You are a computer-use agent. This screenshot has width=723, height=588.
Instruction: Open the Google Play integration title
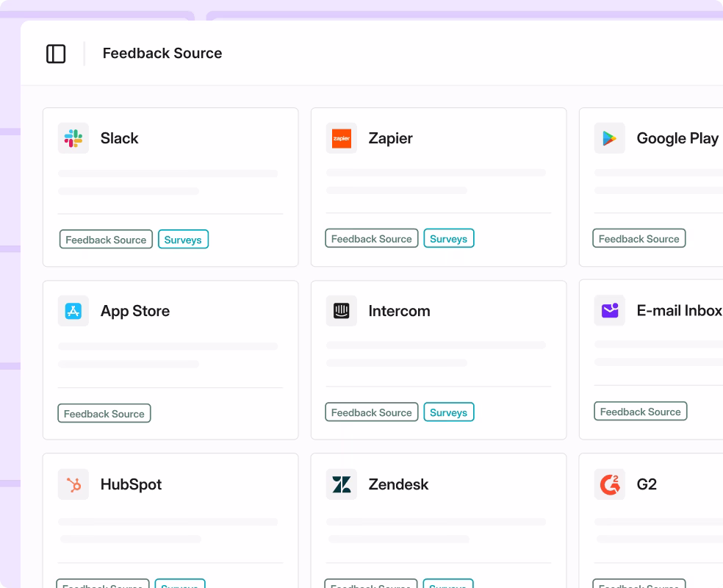[x=677, y=138]
